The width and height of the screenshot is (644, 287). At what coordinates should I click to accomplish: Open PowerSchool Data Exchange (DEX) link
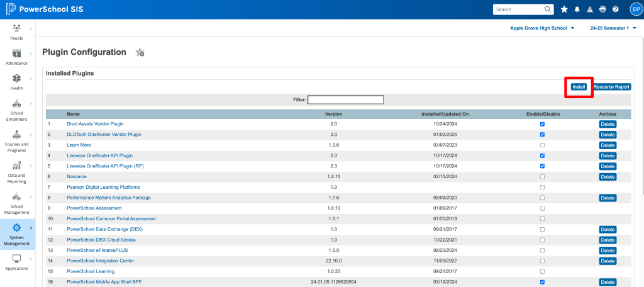pyautogui.click(x=105, y=229)
